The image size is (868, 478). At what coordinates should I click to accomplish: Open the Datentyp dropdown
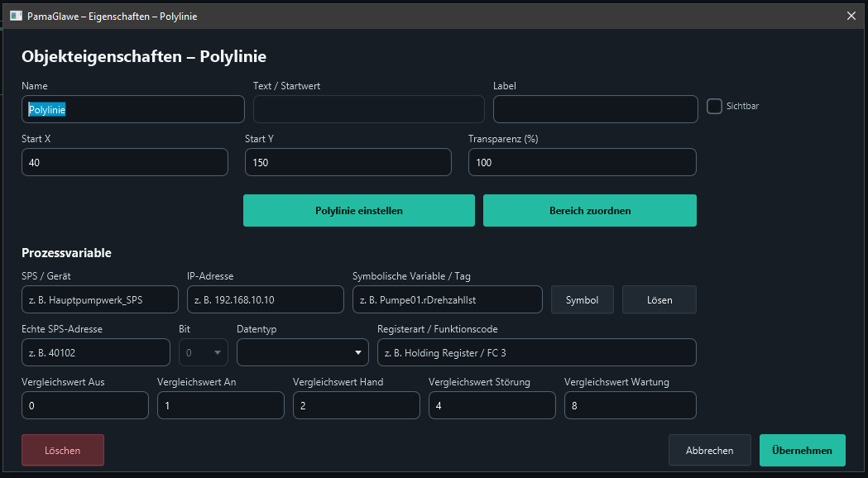303,352
